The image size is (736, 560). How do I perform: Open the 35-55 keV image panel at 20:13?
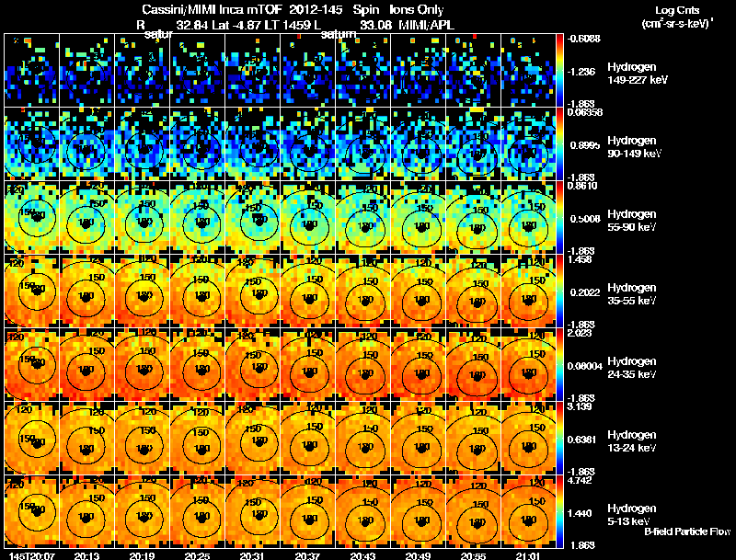(86, 291)
